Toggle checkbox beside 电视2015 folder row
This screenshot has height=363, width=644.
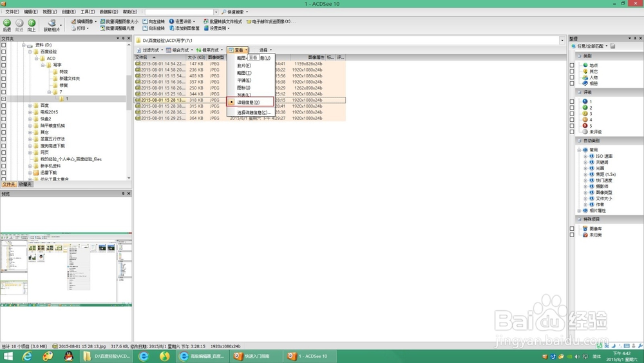point(4,112)
